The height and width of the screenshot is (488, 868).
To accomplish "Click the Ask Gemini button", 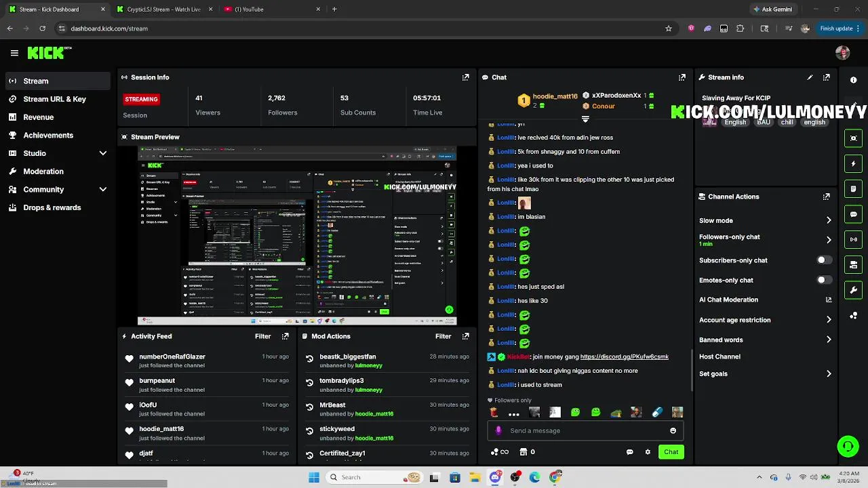I will tap(772, 9).
